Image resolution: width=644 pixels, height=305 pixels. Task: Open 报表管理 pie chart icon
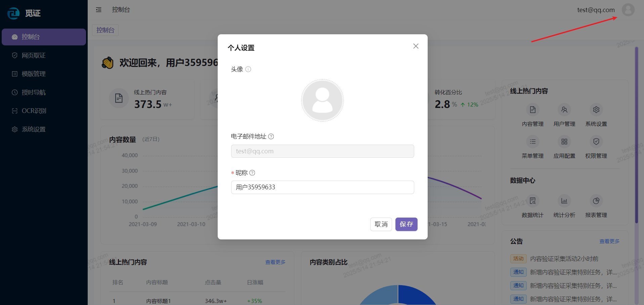point(596,201)
